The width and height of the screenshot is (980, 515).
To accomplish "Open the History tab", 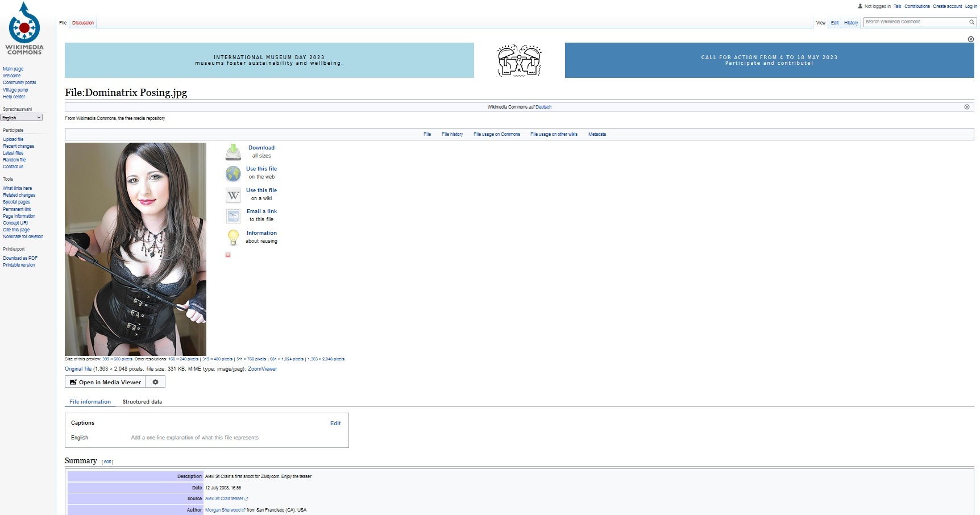I will (851, 23).
